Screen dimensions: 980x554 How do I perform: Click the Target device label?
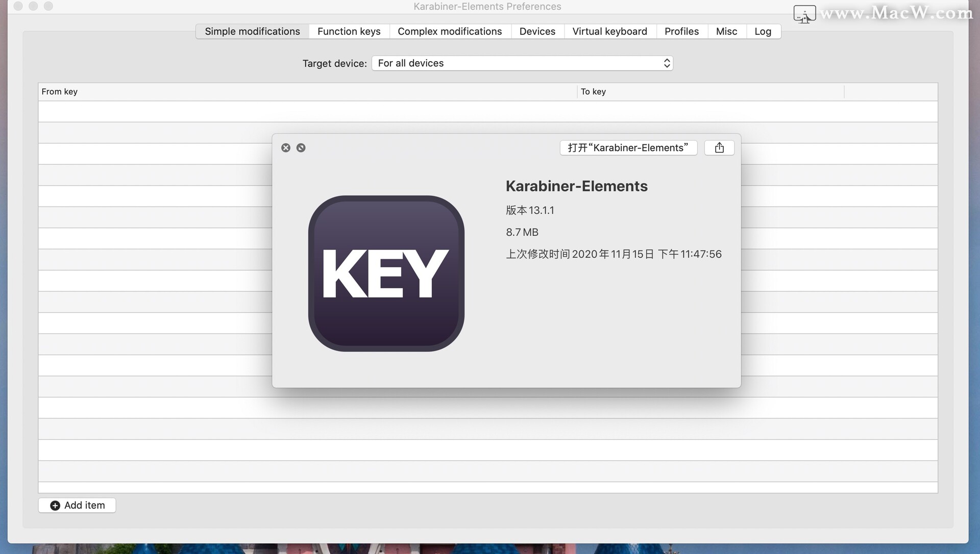tap(335, 63)
